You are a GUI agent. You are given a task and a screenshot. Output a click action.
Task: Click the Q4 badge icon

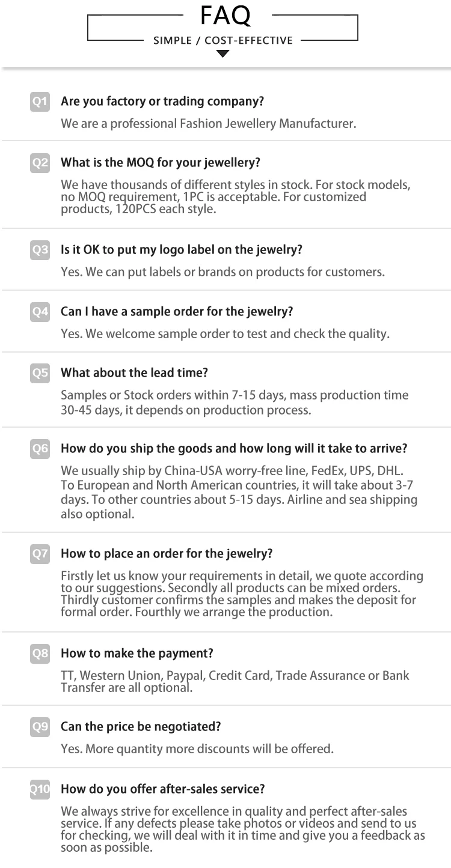click(40, 312)
